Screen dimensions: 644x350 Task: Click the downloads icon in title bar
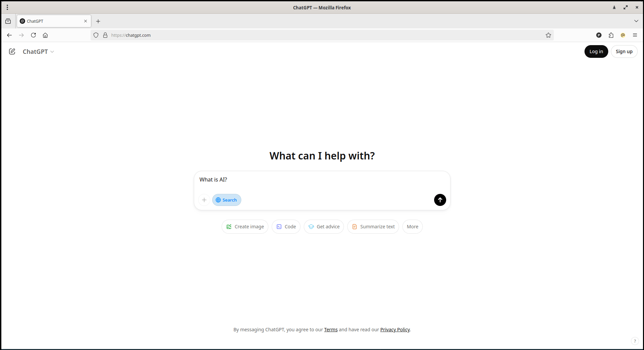click(x=614, y=7)
